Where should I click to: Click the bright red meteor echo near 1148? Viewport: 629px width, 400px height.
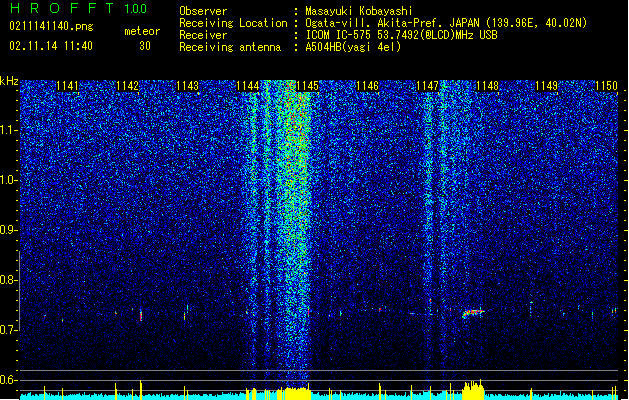[x=473, y=313]
